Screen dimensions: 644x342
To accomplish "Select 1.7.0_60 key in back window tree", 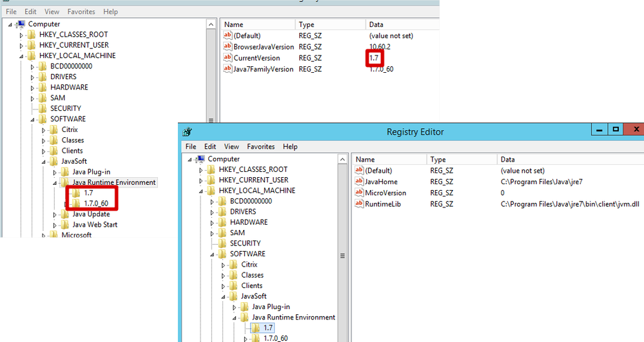I will tap(96, 204).
